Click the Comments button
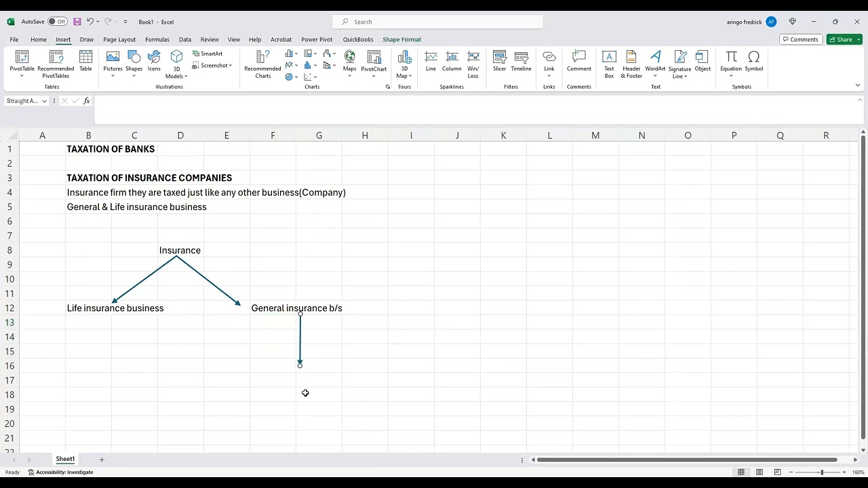 (800, 39)
